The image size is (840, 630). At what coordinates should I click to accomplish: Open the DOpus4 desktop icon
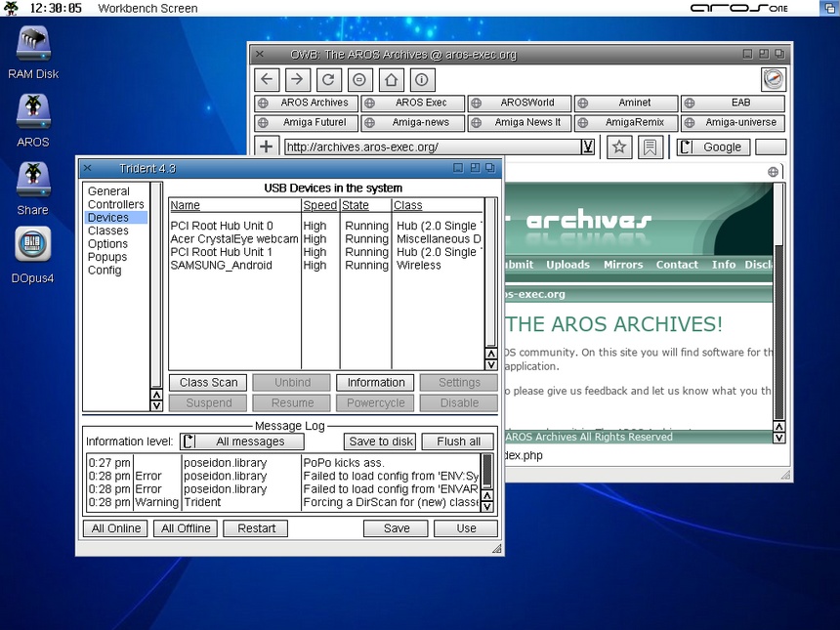32,245
